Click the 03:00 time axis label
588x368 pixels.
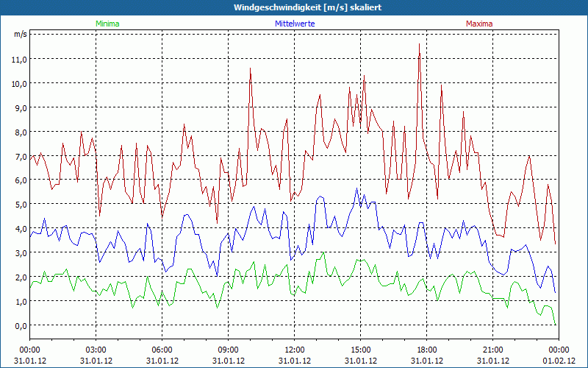point(96,350)
